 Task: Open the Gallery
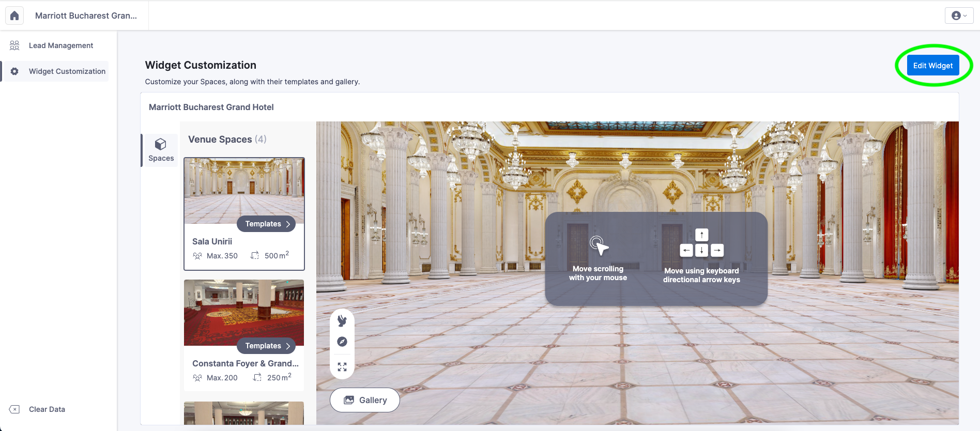[x=365, y=400]
